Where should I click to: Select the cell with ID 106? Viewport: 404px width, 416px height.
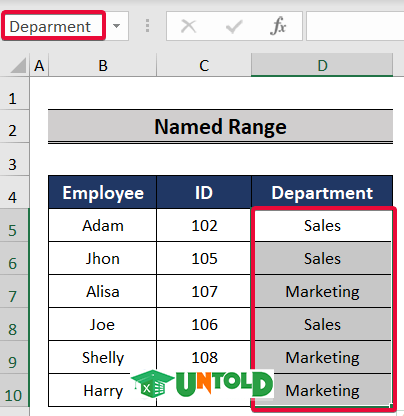pyautogui.click(x=204, y=324)
